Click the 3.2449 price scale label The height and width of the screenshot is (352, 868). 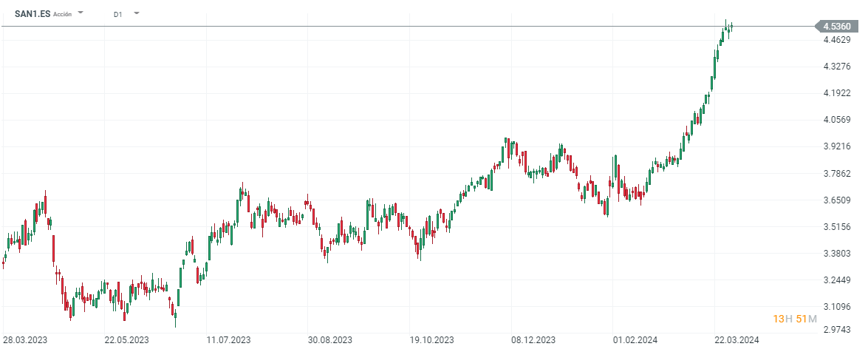(x=835, y=280)
